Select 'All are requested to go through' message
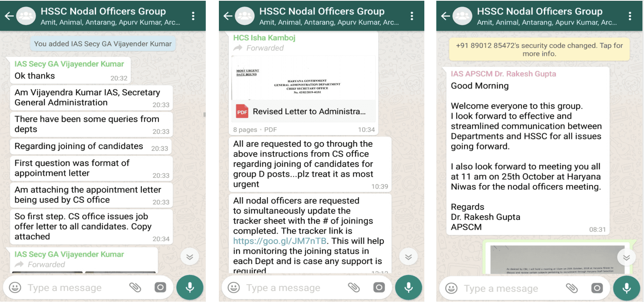644x302 pixels. click(310, 164)
